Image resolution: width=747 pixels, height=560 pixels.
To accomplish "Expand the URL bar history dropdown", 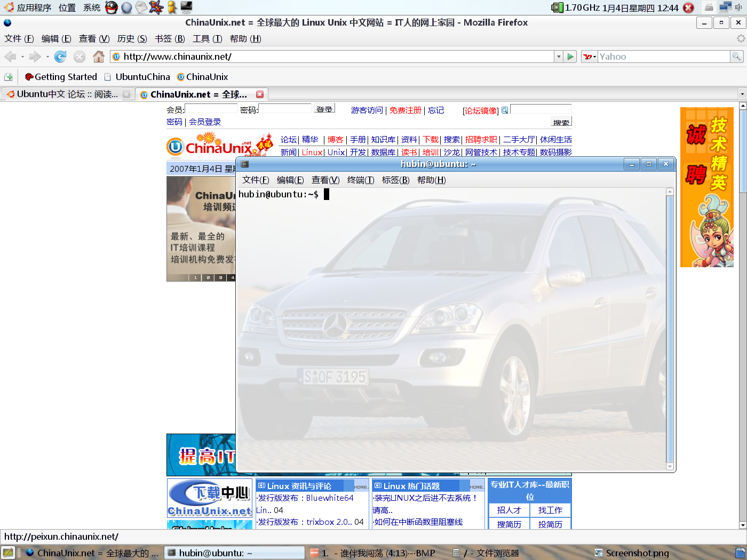I will pyautogui.click(x=559, y=57).
